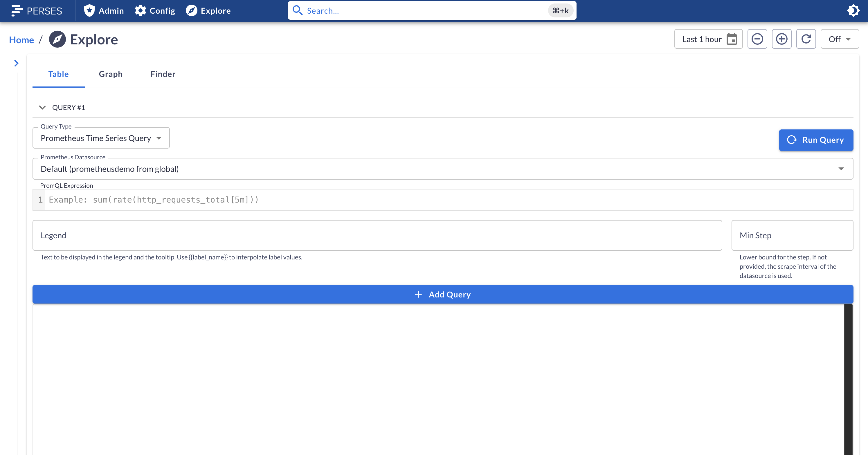Viewport: 868px width, 455px height.
Task: Expand the left sidebar chevron
Action: pos(16,63)
